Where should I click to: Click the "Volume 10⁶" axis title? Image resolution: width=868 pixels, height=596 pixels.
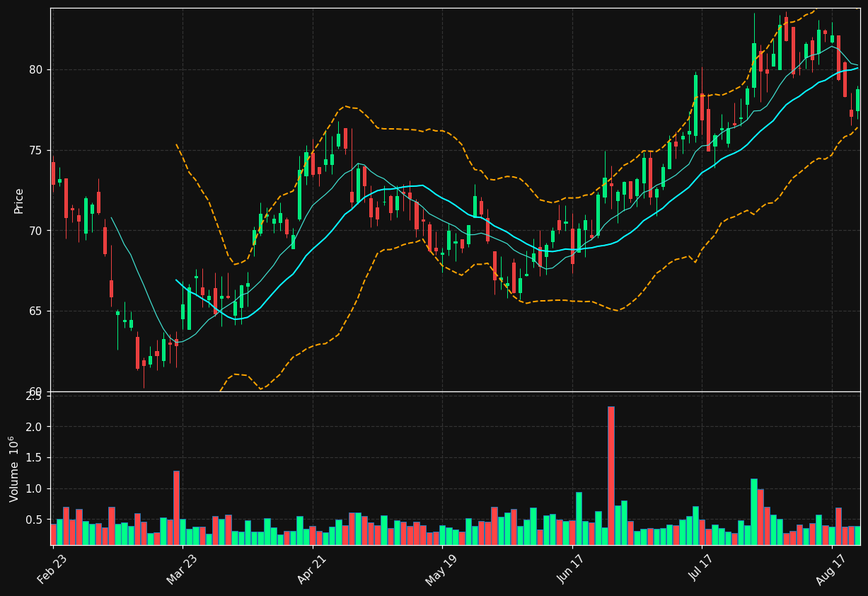pos(15,469)
